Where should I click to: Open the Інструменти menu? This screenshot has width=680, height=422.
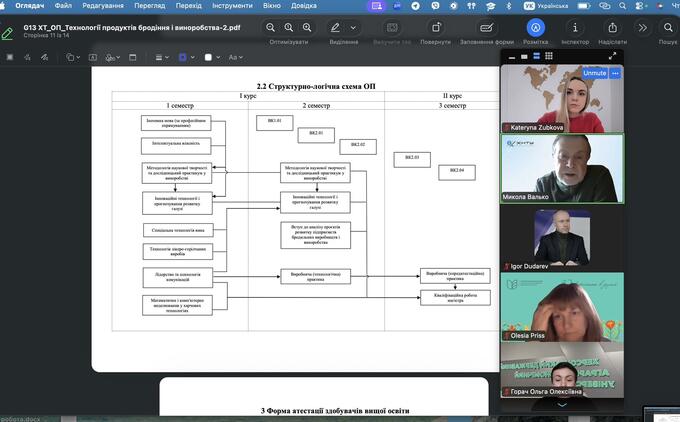point(232,6)
